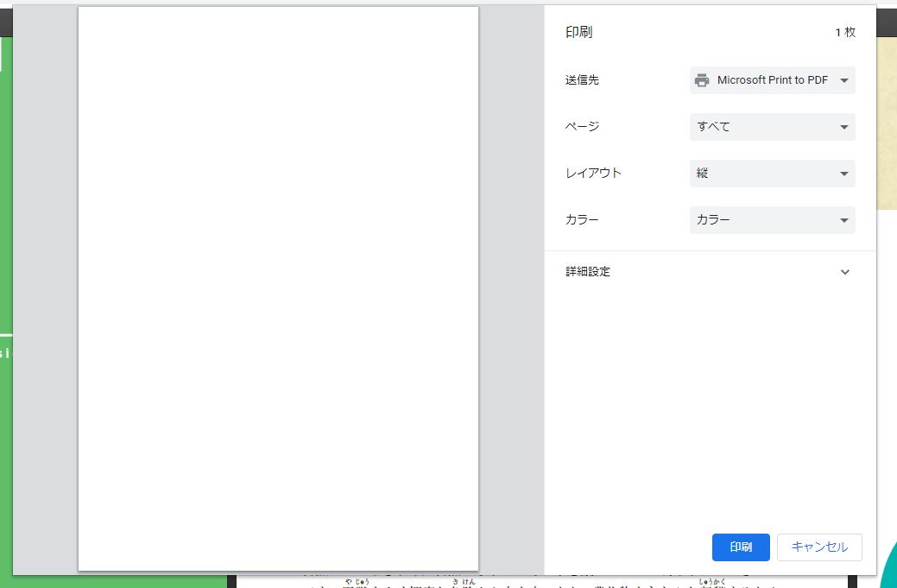Click the 詳細設定 chevron arrow
Viewport: 897px width, 588px height.
(845, 271)
